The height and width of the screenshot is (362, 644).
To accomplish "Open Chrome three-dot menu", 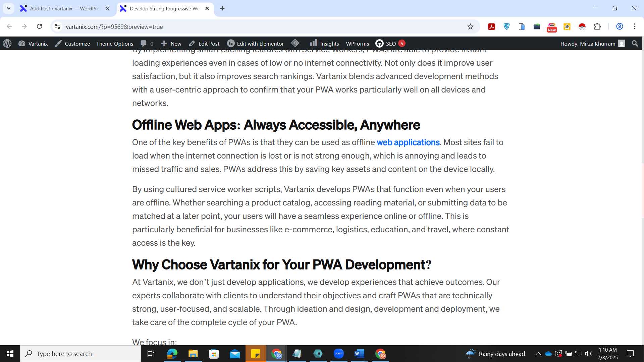I will 635,26.
